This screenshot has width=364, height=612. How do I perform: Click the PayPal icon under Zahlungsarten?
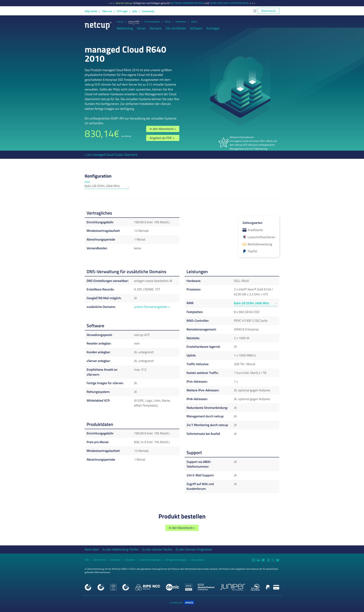click(x=244, y=251)
